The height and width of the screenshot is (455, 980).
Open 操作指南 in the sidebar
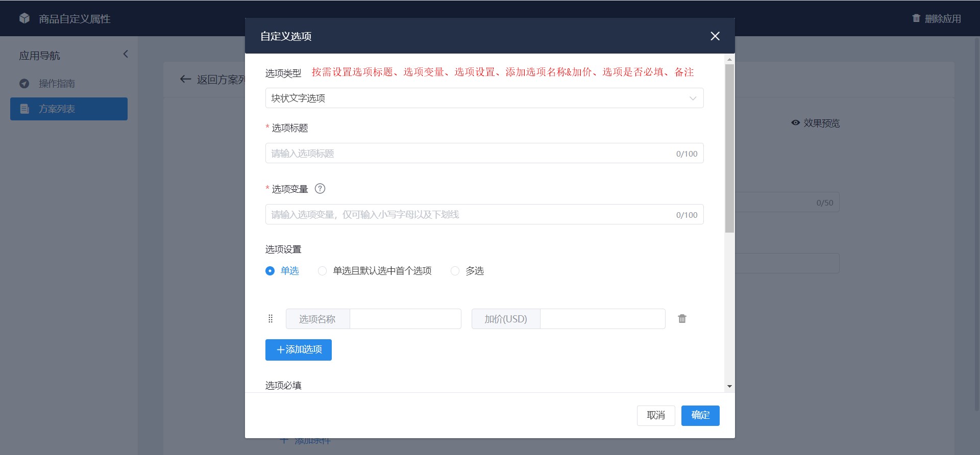(x=69, y=83)
